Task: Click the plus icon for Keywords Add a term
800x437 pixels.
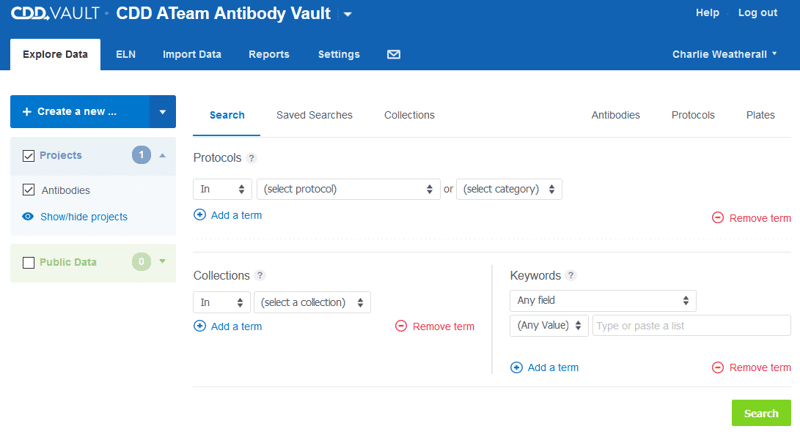Action: coord(516,367)
